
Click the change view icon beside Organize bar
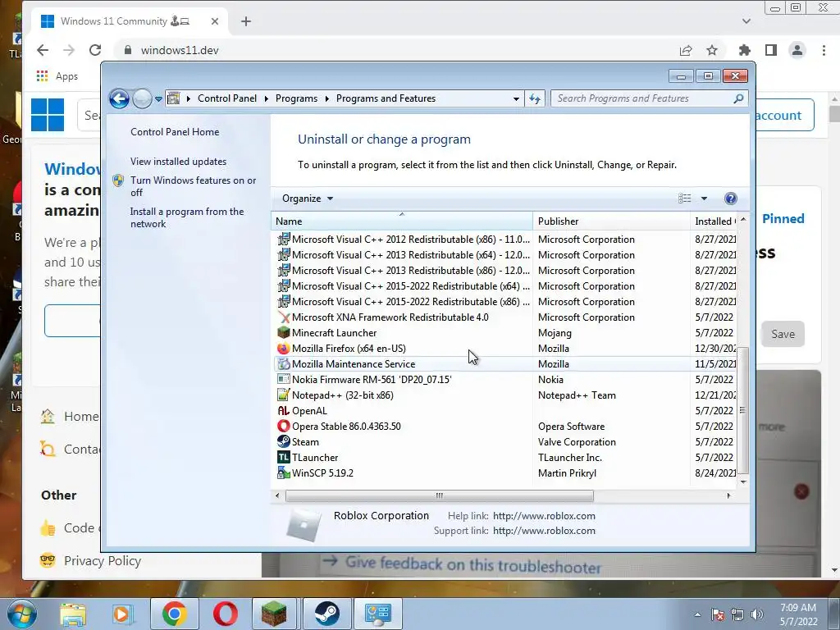pyautogui.click(x=685, y=199)
